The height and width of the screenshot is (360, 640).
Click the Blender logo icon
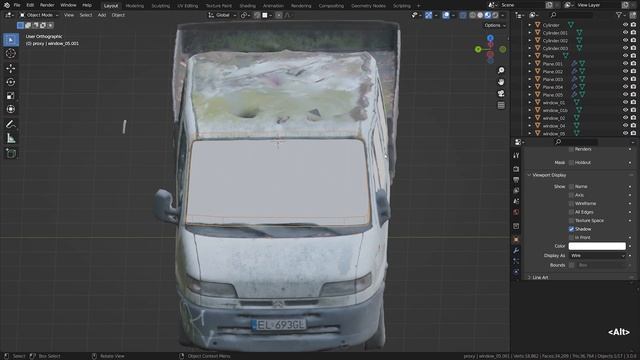point(6,5)
